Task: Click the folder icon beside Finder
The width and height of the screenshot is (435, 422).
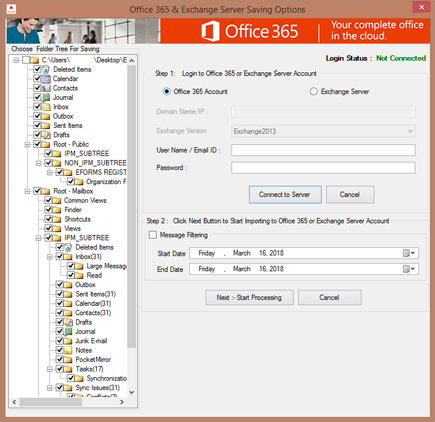Action: click(x=57, y=210)
